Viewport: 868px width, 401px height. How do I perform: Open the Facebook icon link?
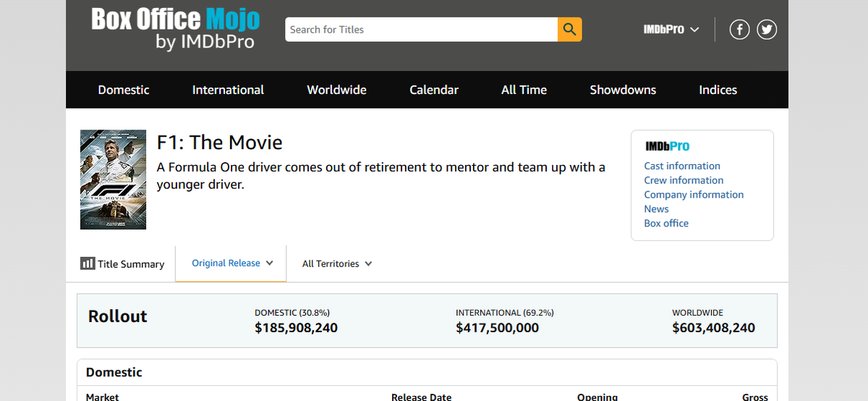click(739, 30)
